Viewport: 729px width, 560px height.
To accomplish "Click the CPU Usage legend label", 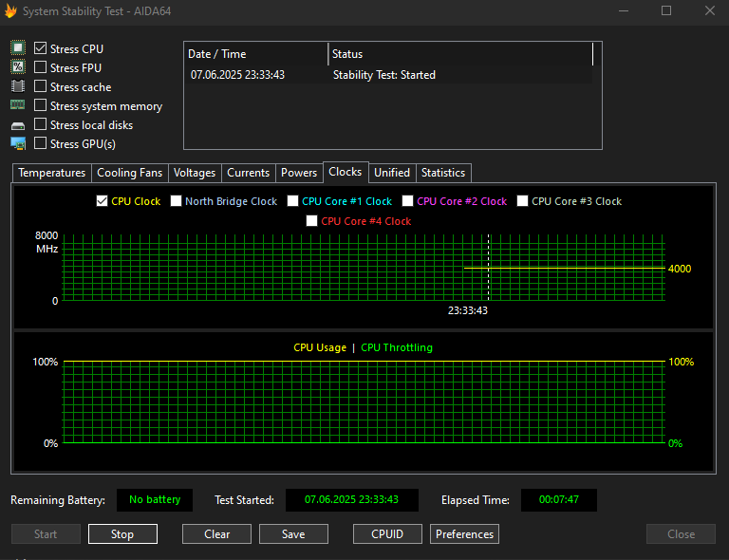I will [x=320, y=347].
